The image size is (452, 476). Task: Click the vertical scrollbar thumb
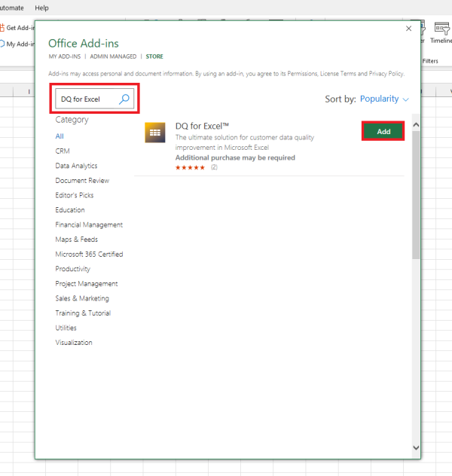click(416, 194)
